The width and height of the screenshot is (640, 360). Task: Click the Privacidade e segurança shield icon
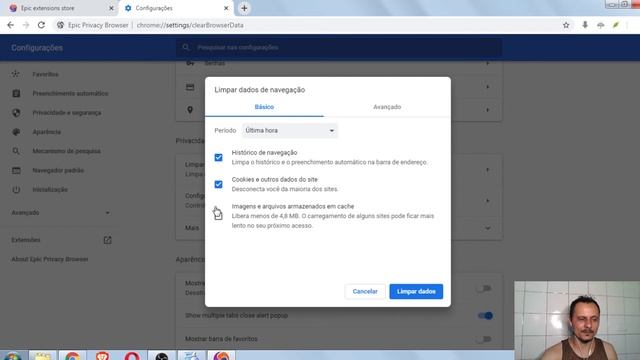[16, 113]
